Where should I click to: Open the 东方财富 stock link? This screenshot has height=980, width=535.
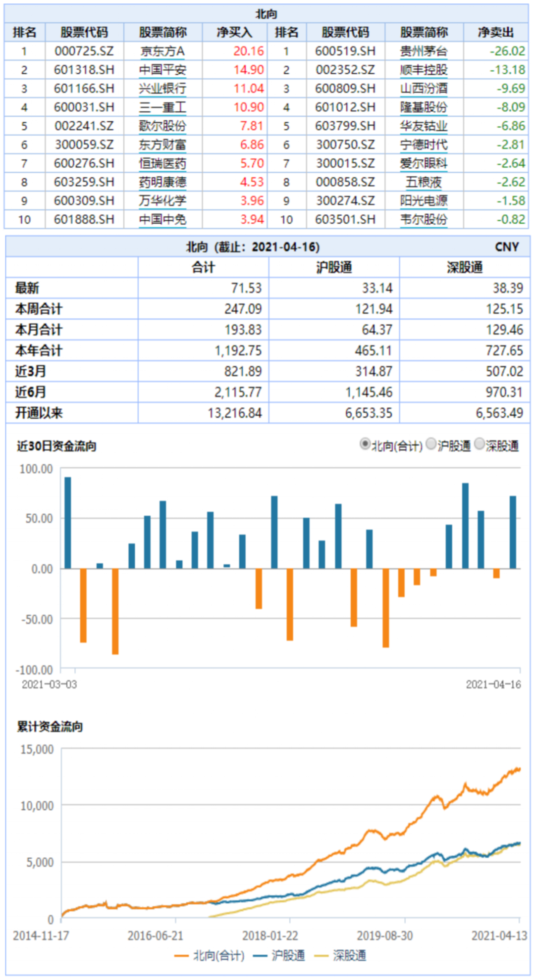coord(162,145)
